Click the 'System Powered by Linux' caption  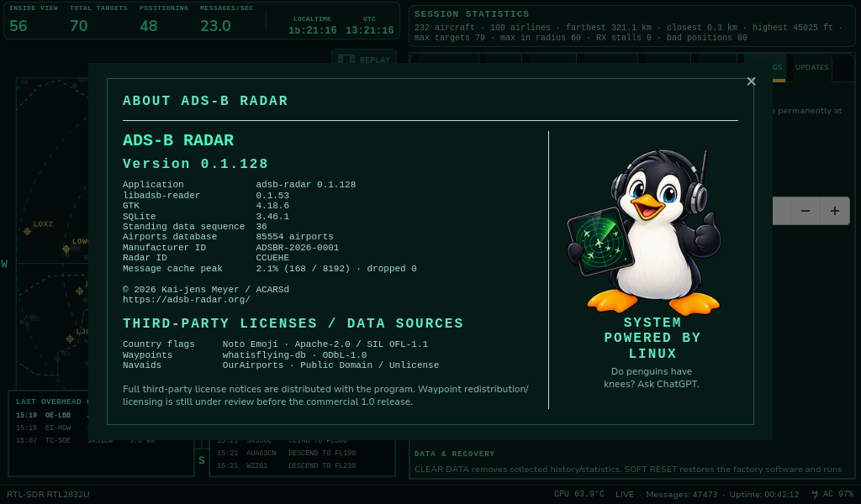point(652,338)
